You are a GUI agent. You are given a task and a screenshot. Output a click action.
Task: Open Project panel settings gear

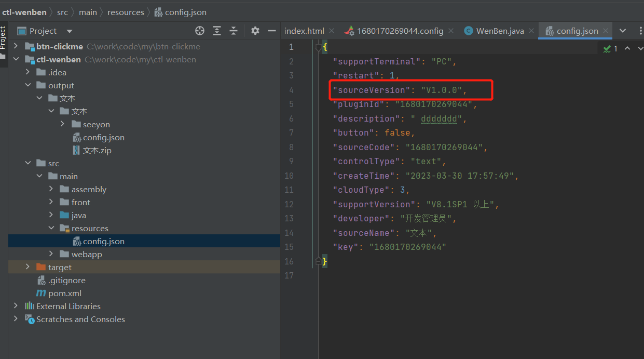[x=255, y=31]
